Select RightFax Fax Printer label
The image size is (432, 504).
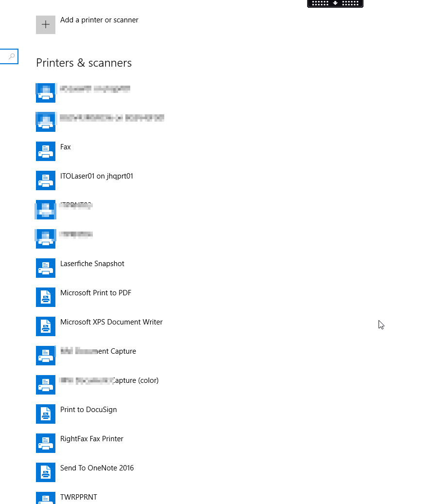[x=92, y=439]
